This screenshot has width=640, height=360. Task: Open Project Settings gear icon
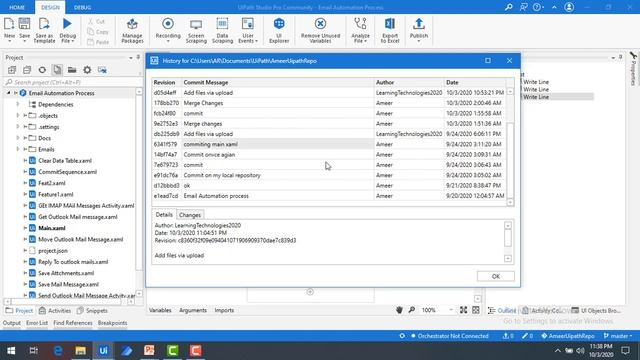pyautogui.click(x=87, y=70)
